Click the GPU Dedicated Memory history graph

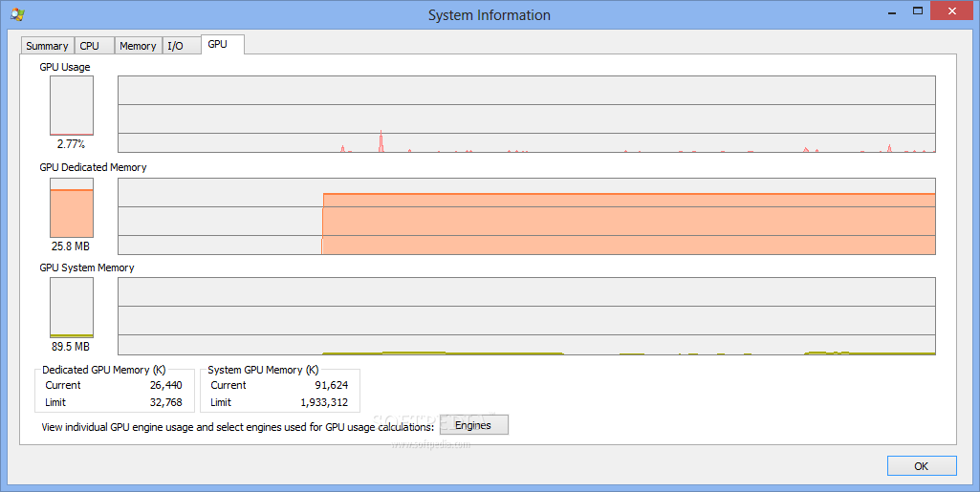click(526, 216)
